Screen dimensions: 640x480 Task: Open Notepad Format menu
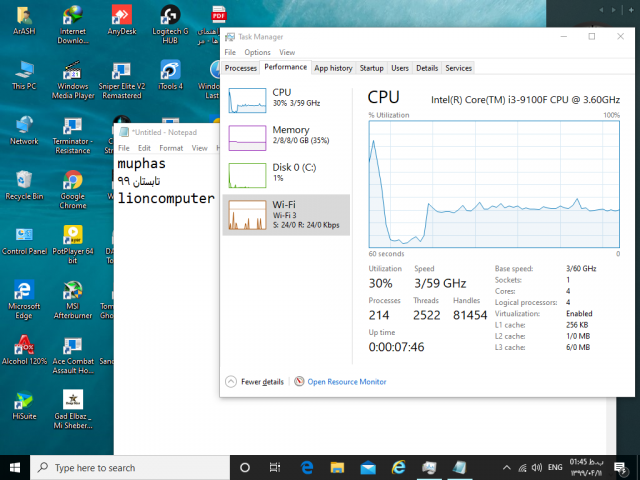pyautogui.click(x=171, y=148)
